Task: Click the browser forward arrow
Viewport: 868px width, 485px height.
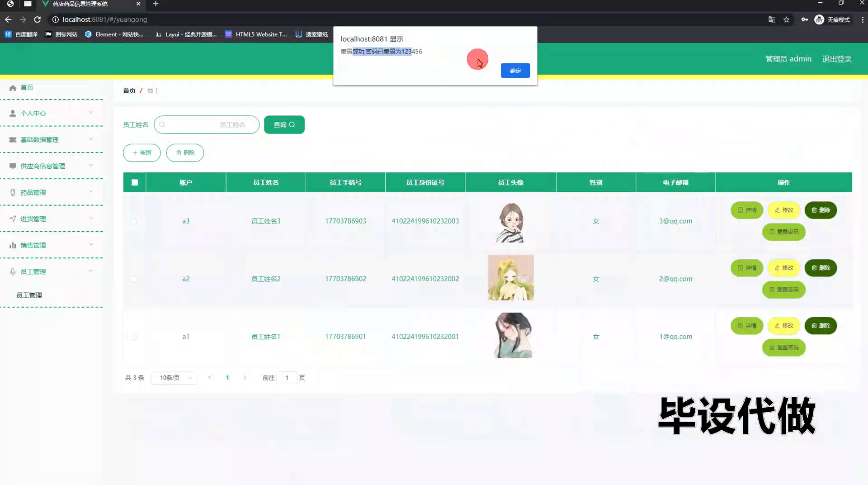Action: click(23, 19)
